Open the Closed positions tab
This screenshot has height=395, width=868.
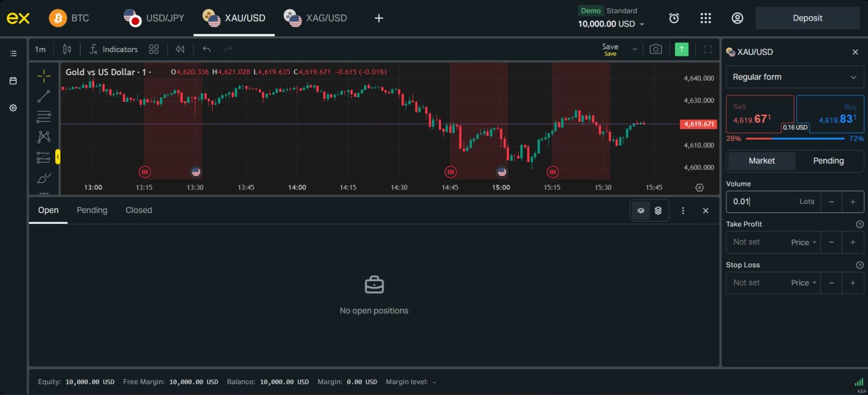139,210
